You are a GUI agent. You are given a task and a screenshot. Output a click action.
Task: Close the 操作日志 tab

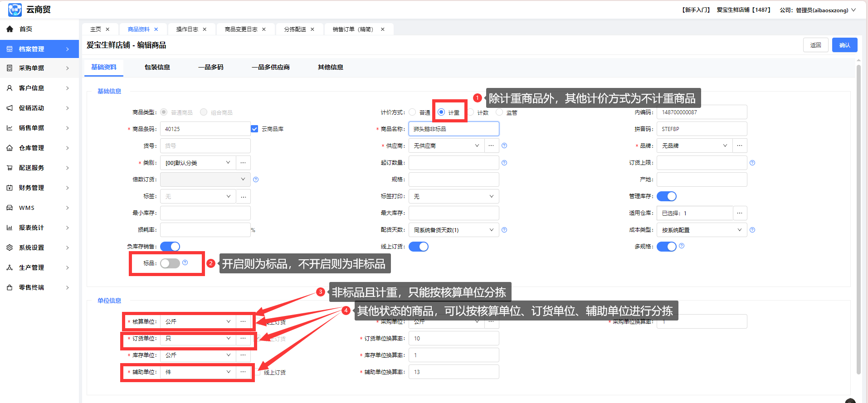click(205, 29)
